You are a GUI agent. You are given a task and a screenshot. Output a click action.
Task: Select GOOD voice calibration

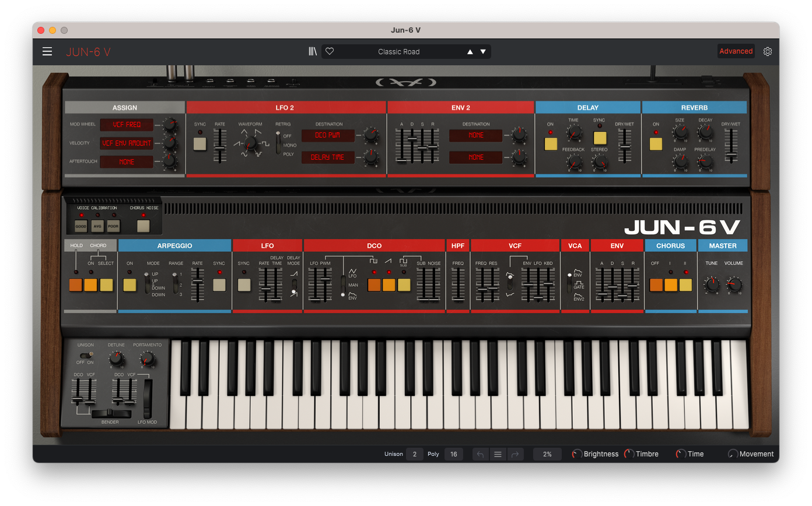coord(81,226)
